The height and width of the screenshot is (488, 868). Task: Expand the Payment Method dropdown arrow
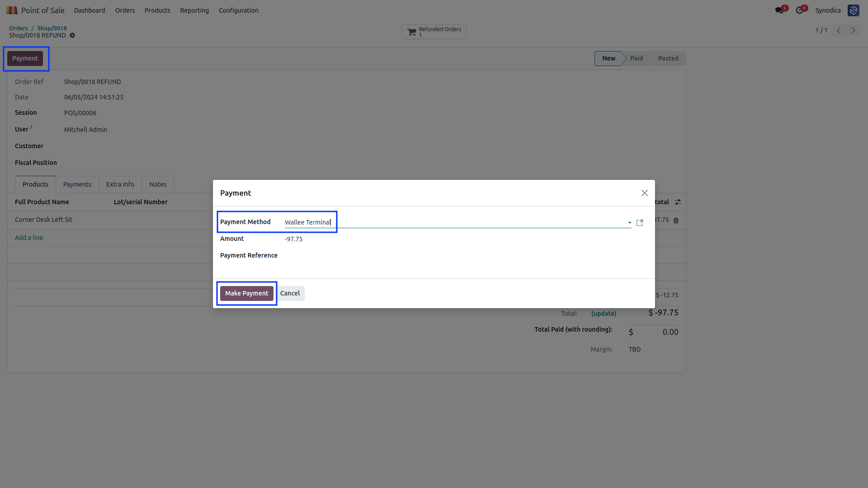tap(629, 223)
